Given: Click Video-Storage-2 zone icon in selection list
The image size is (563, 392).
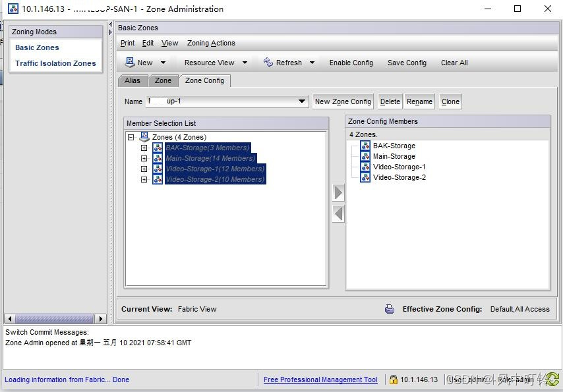Looking at the screenshot, I should pos(158,179).
